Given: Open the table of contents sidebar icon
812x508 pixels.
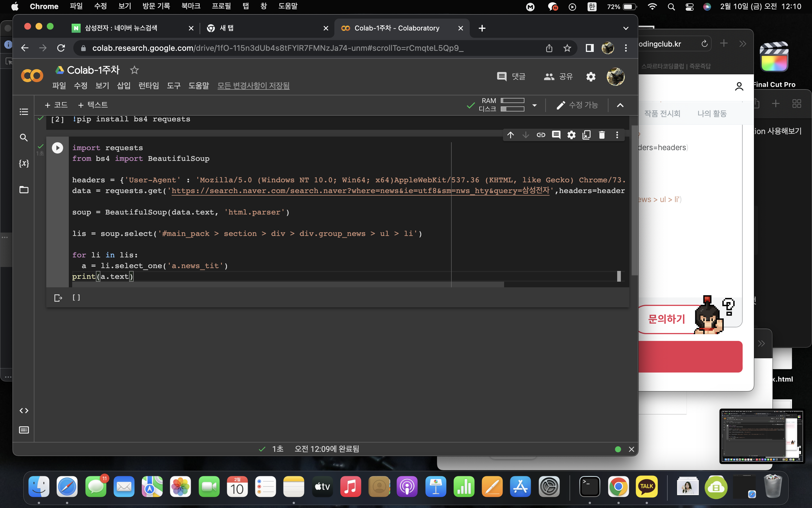Looking at the screenshot, I should 24,111.
